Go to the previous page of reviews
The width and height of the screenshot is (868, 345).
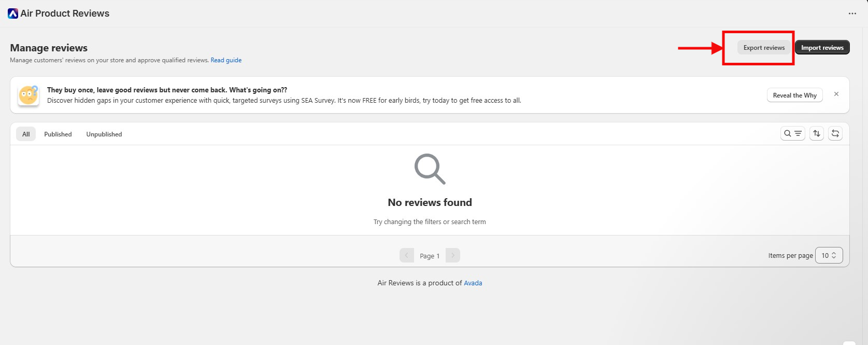[x=407, y=255]
